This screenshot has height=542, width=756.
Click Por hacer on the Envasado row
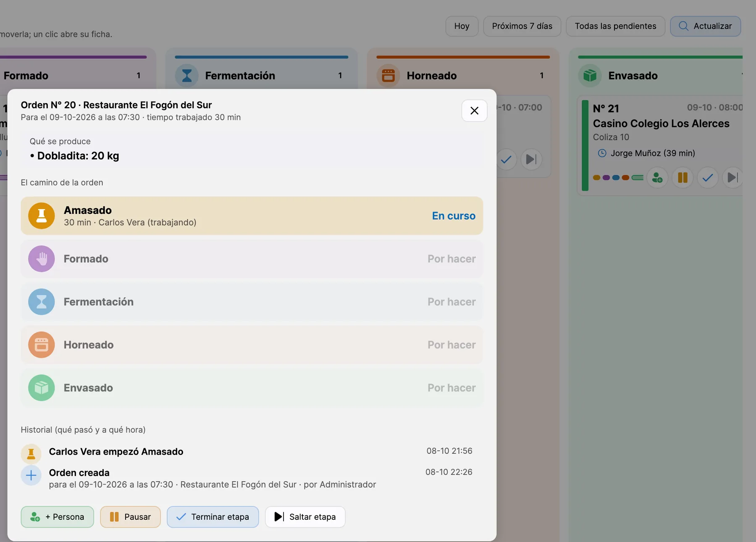451,388
